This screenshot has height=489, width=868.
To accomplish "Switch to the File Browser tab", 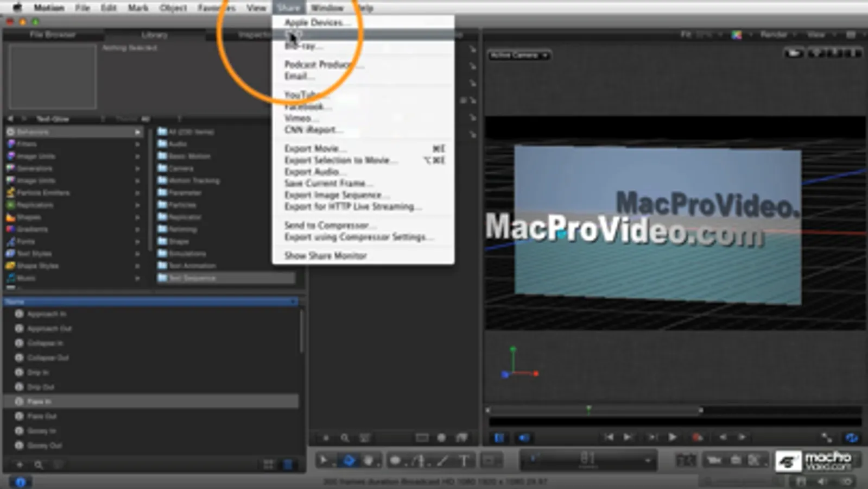I will coord(53,35).
